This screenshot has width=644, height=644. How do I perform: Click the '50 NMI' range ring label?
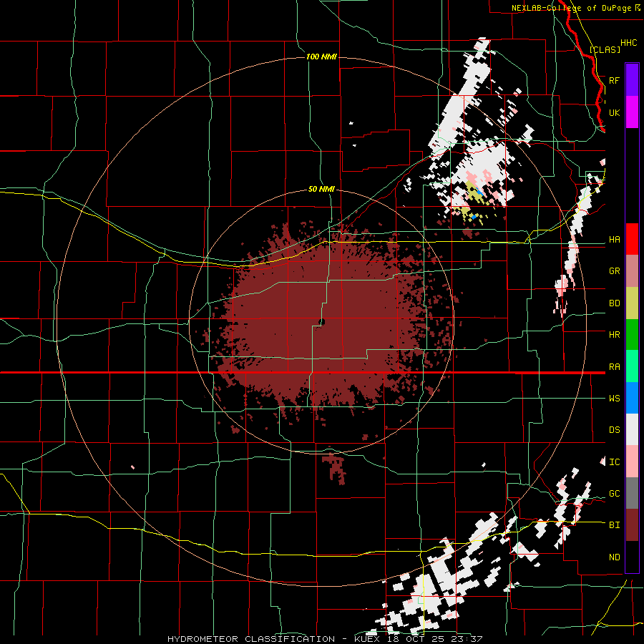tap(321, 190)
